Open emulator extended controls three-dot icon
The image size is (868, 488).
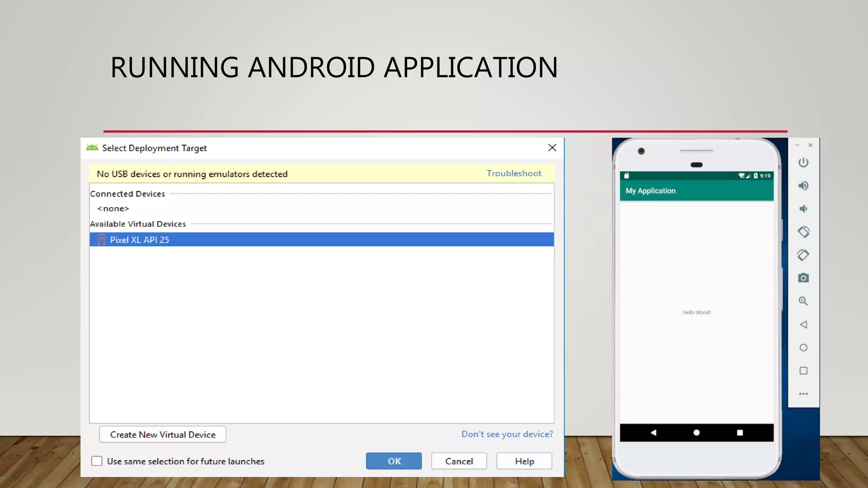803,394
